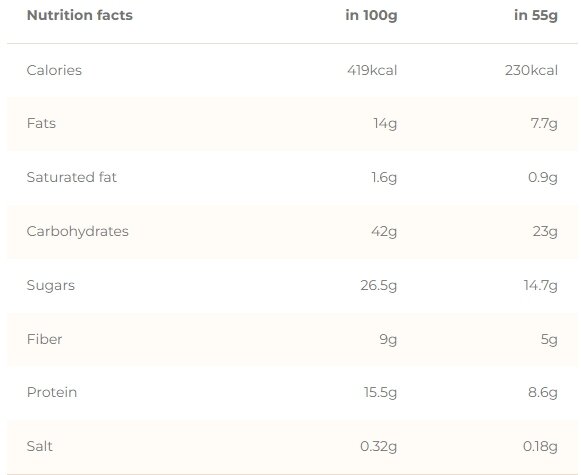Select the Carbohydrates row label

[x=77, y=232]
